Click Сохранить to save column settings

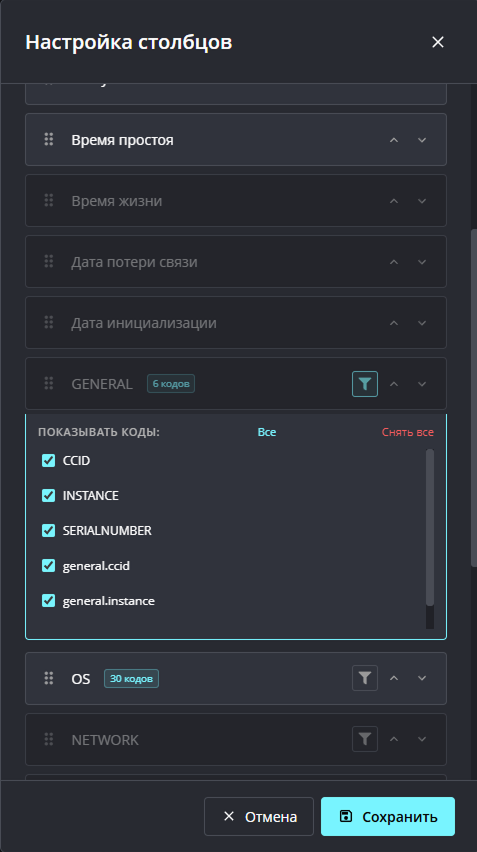[388, 816]
